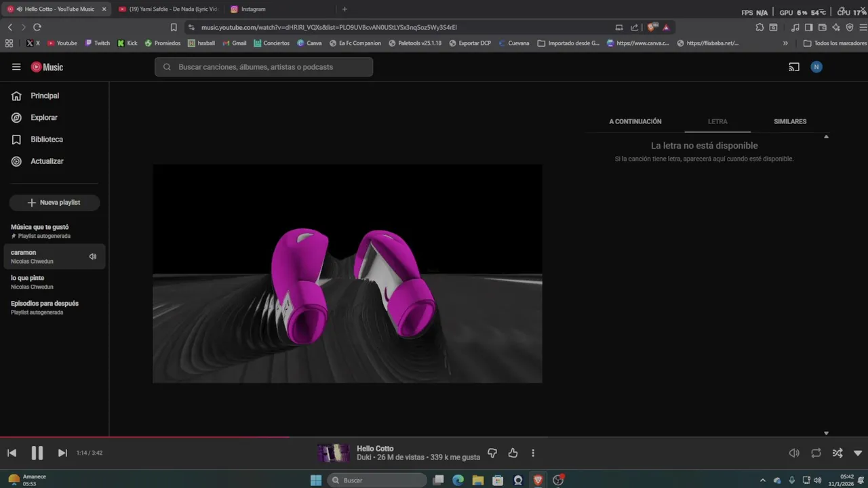Select the LETRA tab
This screenshot has width=868, height=488.
[x=717, y=121]
